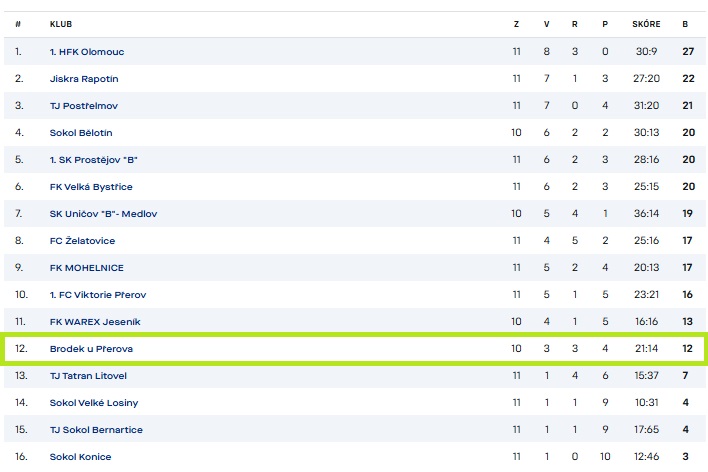Open Sokol Bělotín club page
Viewport: 708px width, 472px height.
coord(81,132)
